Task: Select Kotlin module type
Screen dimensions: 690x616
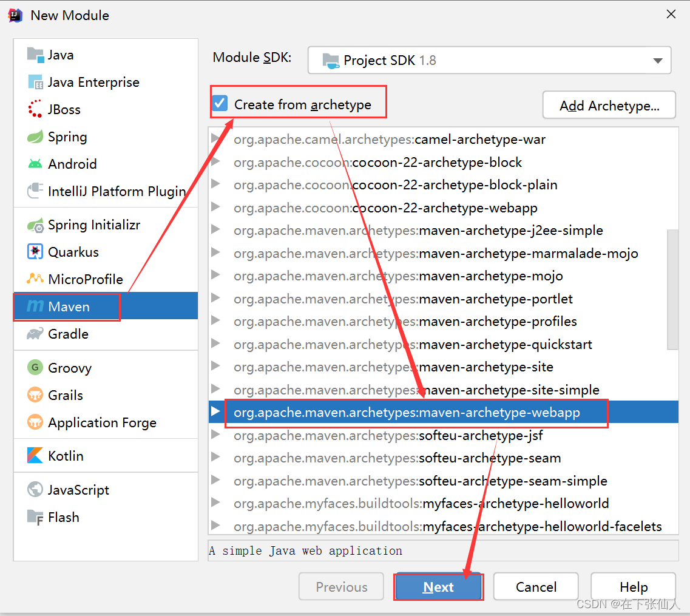Action: (x=106, y=456)
